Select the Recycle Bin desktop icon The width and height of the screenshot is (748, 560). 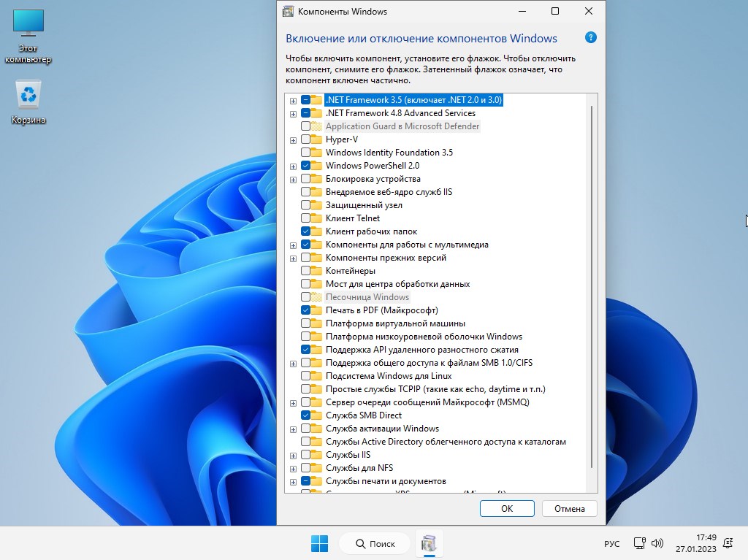pos(28,102)
